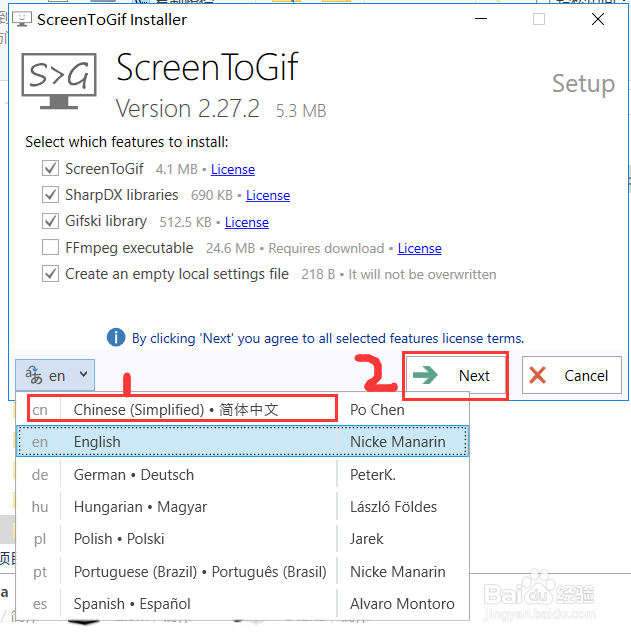
Task: Close the ScreenToGif Installer window
Action: pyautogui.click(x=598, y=19)
